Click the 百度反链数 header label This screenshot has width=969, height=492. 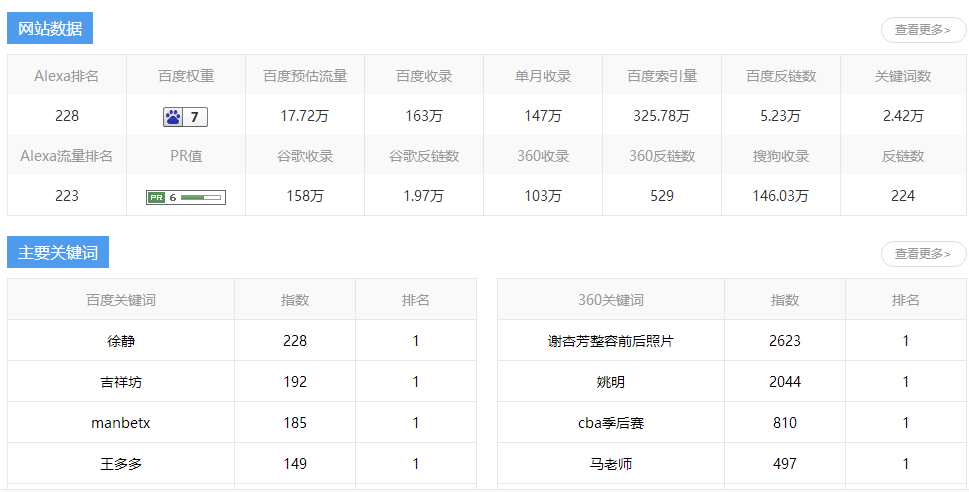(781, 76)
